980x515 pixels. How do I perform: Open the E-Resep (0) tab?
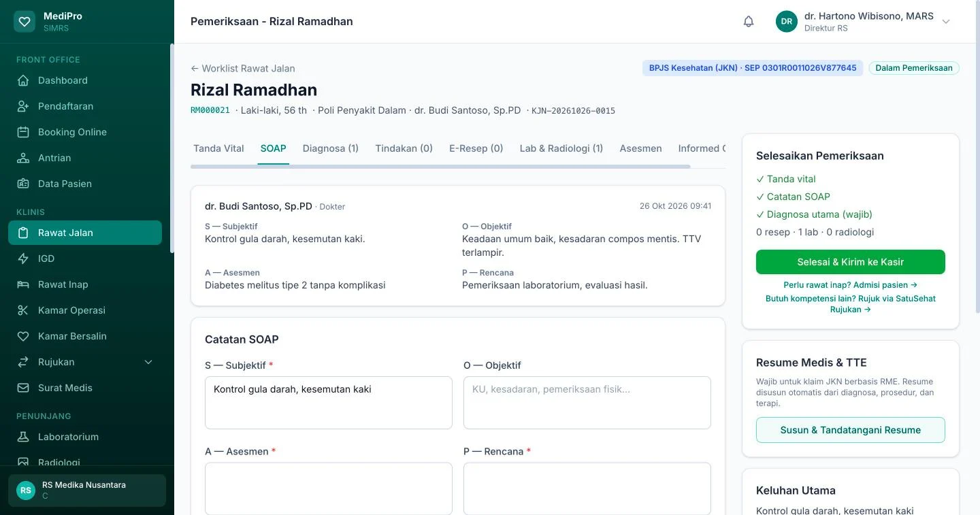(x=476, y=148)
